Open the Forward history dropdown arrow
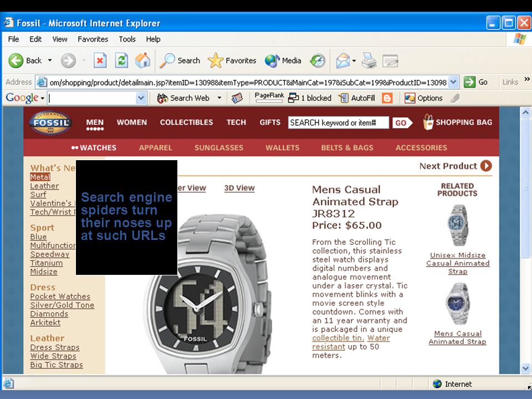532x399 pixels. [x=84, y=60]
